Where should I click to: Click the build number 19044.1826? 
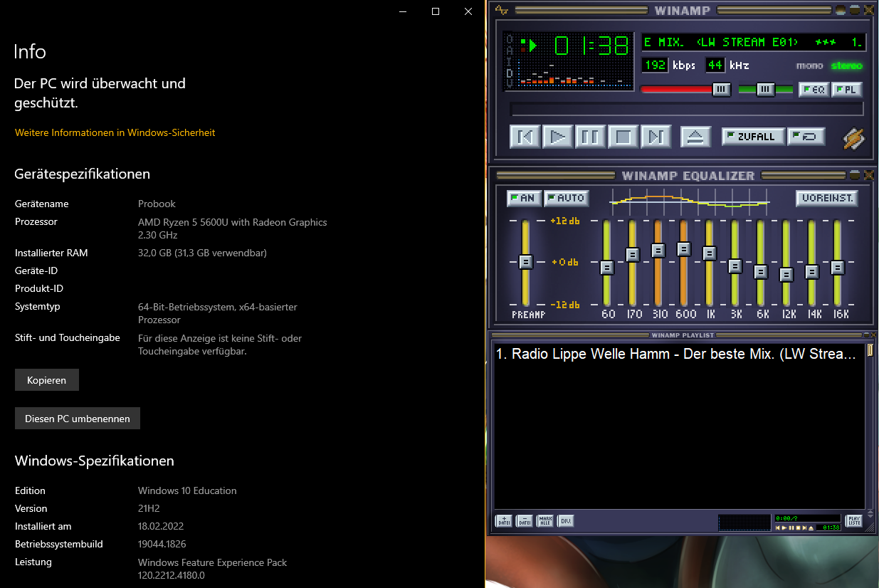(x=162, y=544)
